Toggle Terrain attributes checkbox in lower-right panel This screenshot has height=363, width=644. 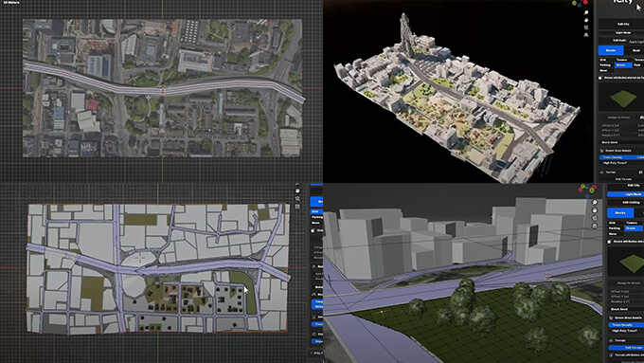pyautogui.click(x=611, y=354)
